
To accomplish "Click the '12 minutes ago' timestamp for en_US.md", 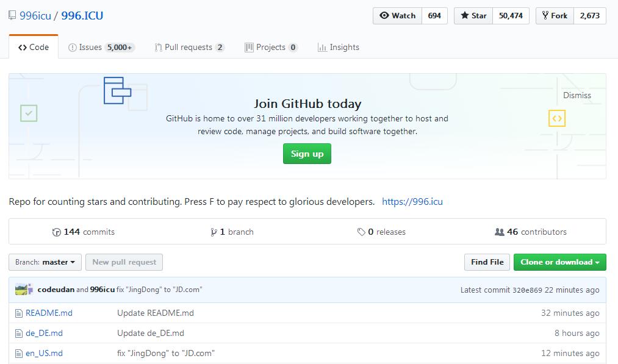I will pos(570,354).
